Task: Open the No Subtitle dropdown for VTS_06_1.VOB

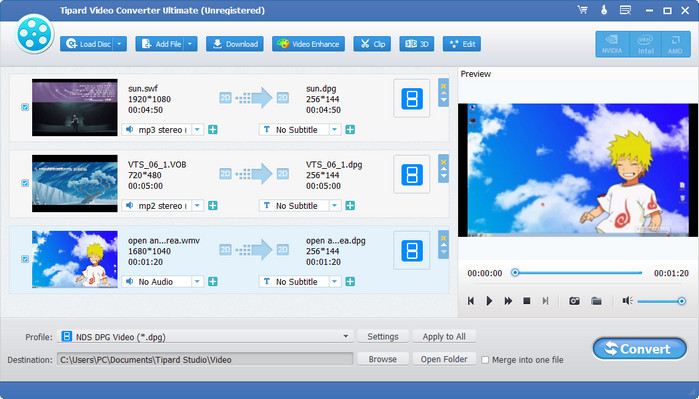Action: click(x=335, y=206)
